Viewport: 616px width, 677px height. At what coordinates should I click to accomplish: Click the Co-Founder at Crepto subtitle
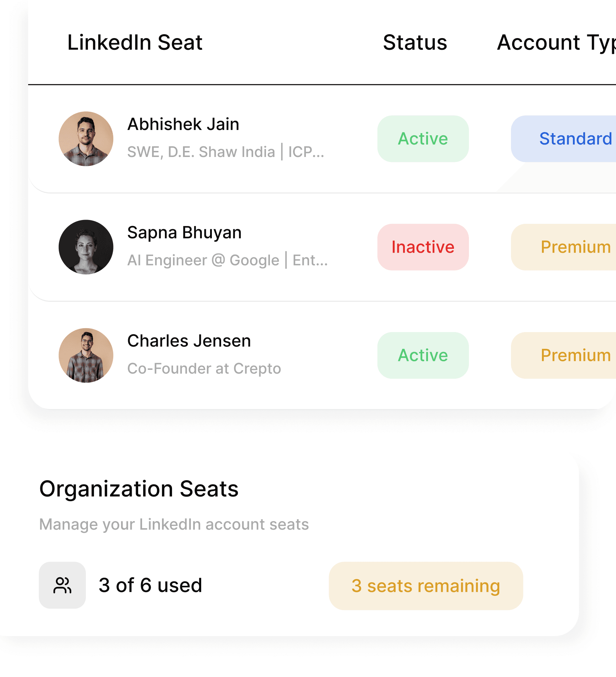pyautogui.click(x=204, y=369)
